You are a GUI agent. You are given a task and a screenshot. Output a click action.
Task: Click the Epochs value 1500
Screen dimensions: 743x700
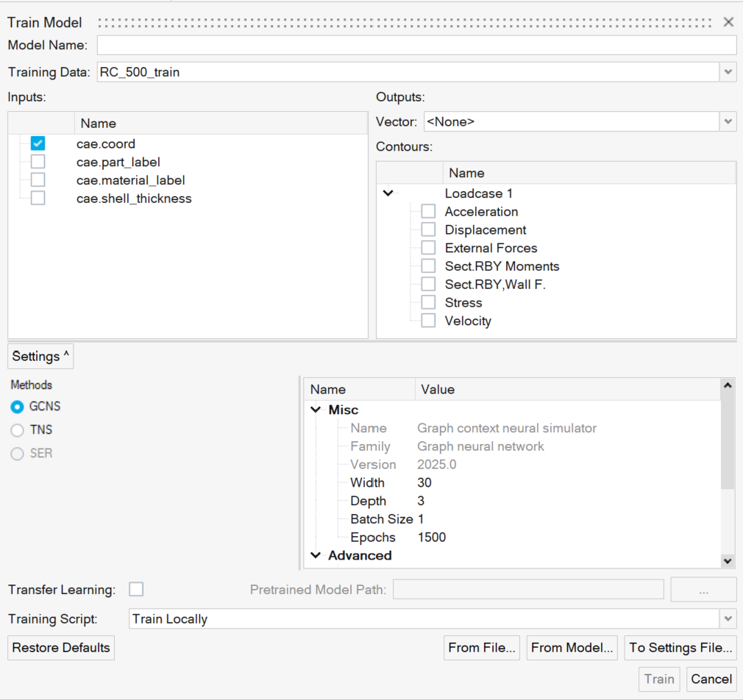(432, 537)
